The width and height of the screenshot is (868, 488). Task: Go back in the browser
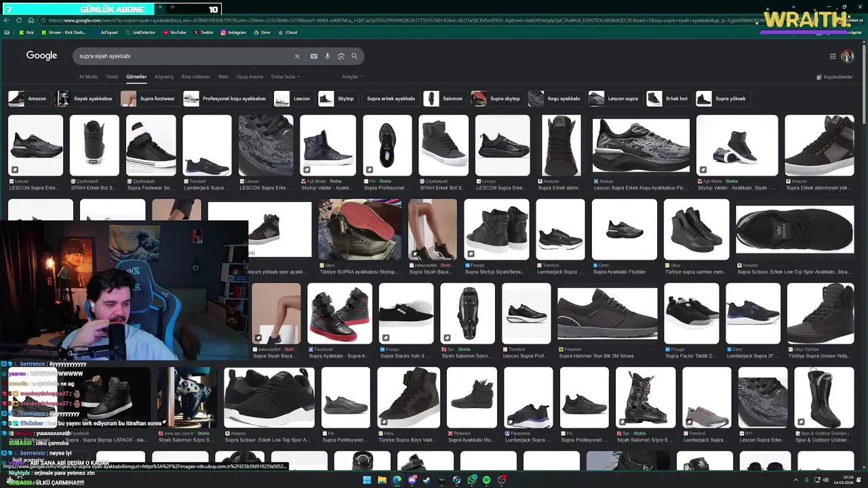pos(7,20)
